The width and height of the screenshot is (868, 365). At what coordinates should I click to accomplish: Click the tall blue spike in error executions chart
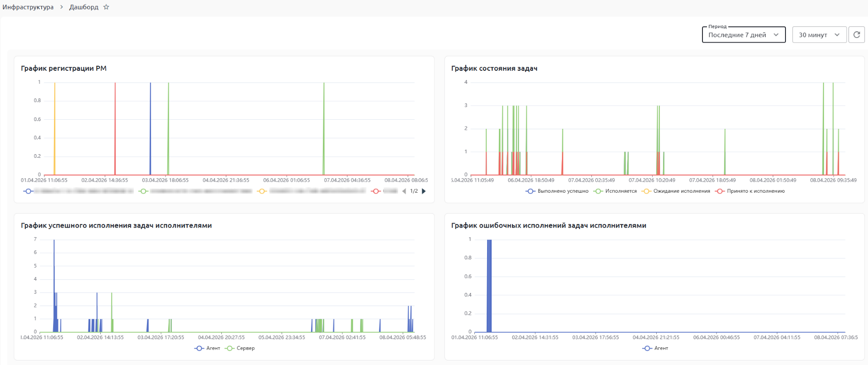click(489, 286)
